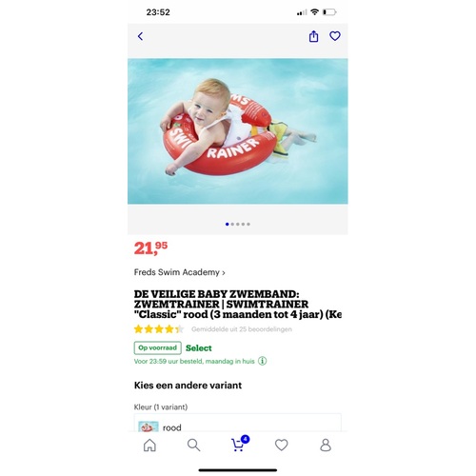Open the search magnifier tab
476x476 pixels.
193,445
